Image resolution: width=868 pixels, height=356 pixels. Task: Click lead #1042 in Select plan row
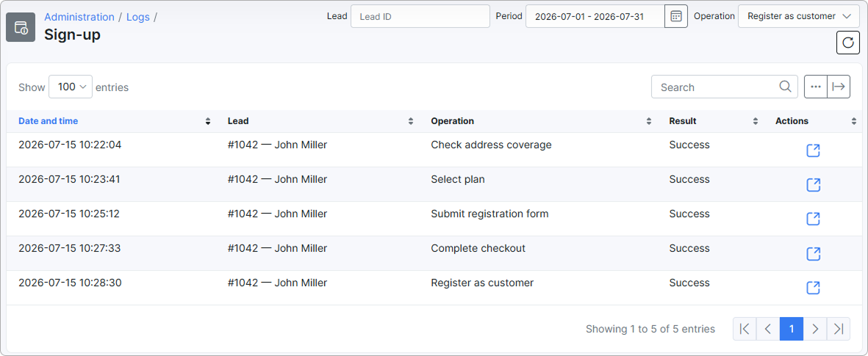[x=277, y=179]
